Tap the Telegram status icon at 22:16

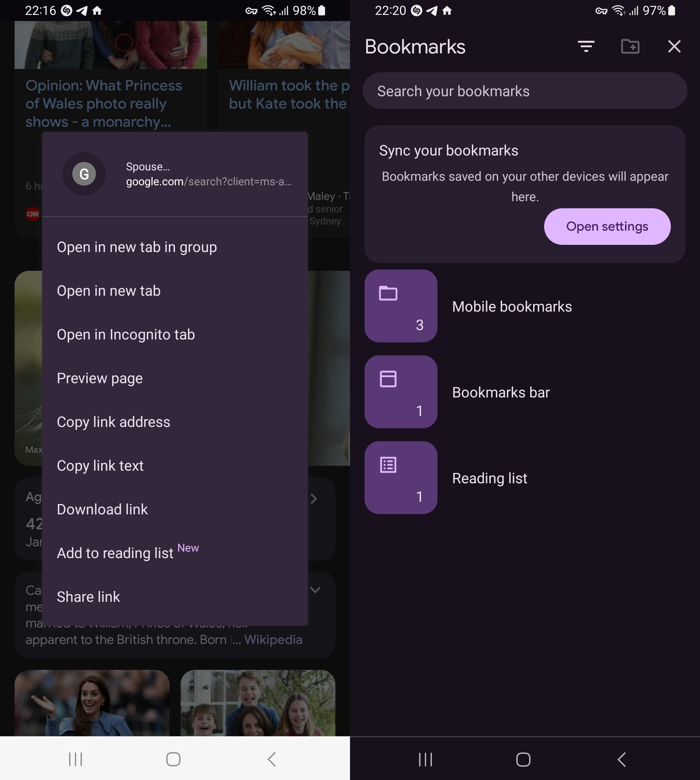pos(82,11)
